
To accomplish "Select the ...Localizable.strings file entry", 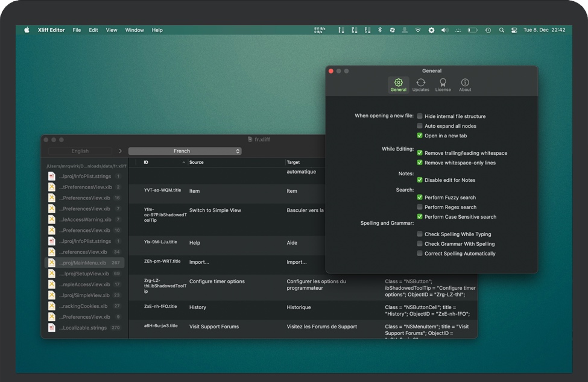I will [x=84, y=328].
